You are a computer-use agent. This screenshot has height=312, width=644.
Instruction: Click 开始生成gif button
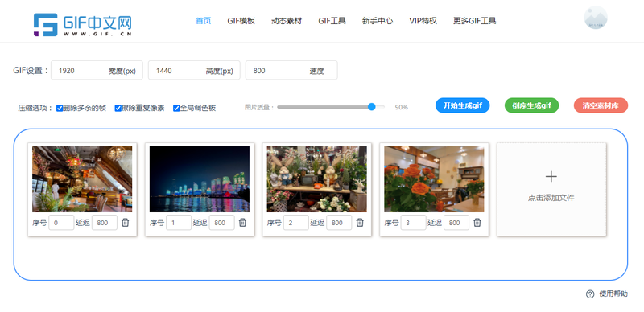tap(462, 105)
